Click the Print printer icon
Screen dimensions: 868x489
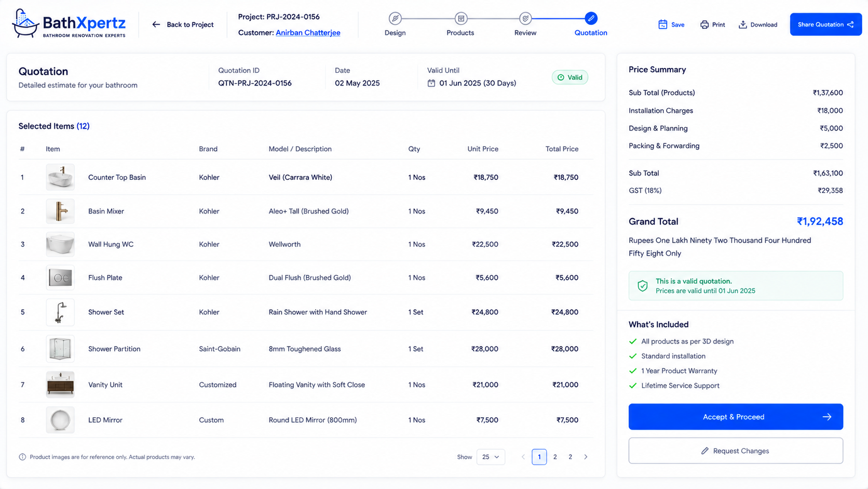704,24
